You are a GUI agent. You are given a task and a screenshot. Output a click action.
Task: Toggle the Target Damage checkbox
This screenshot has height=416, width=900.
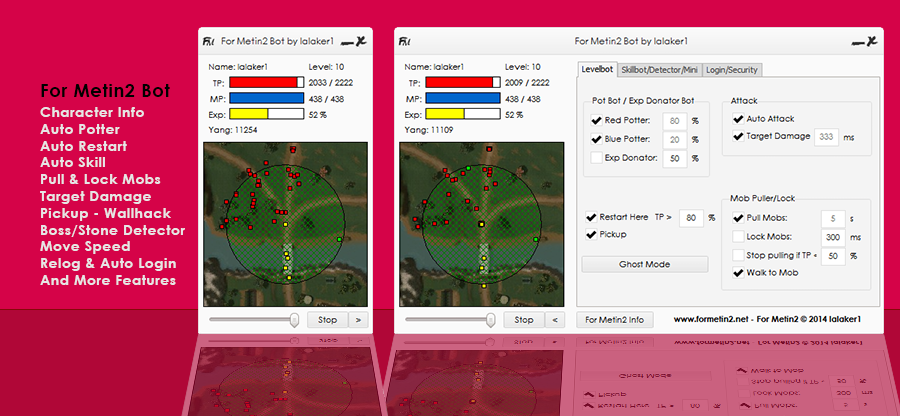point(738,137)
